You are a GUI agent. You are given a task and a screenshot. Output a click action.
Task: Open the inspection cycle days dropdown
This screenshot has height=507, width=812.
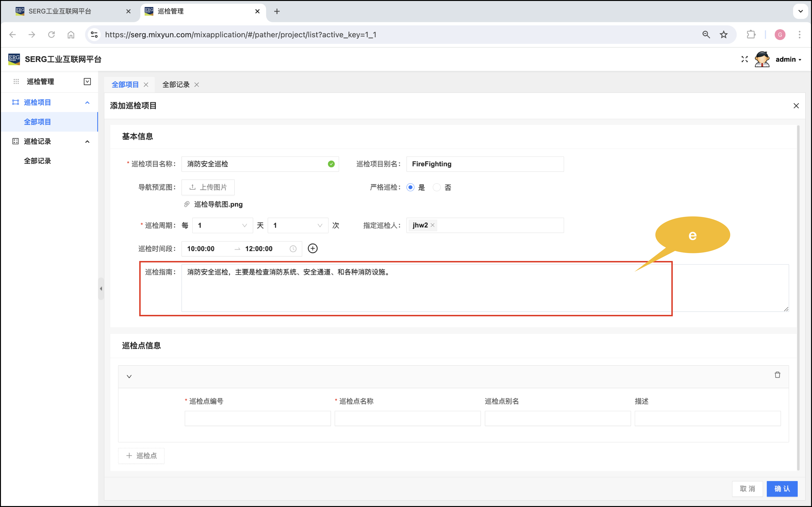[222, 225]
